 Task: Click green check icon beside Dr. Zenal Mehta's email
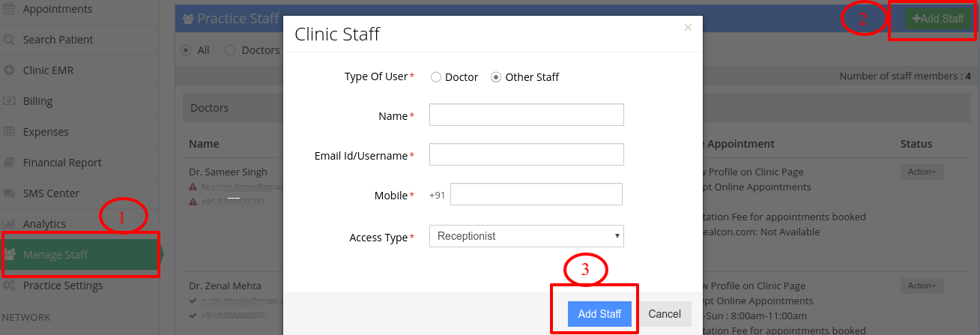[x=193, y=301]
